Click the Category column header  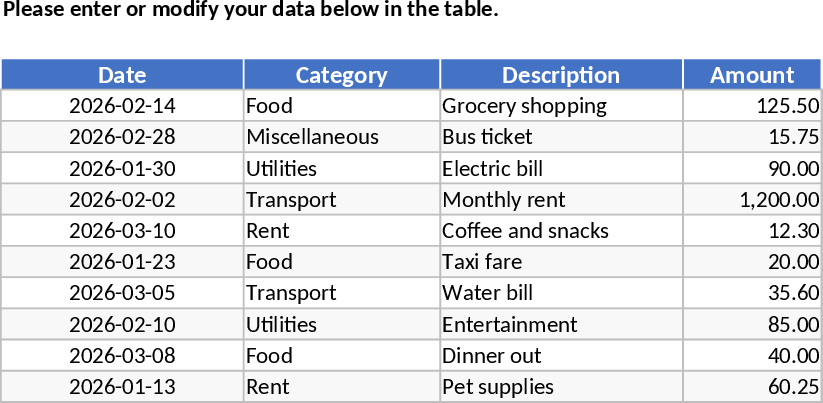pos(341,75)
